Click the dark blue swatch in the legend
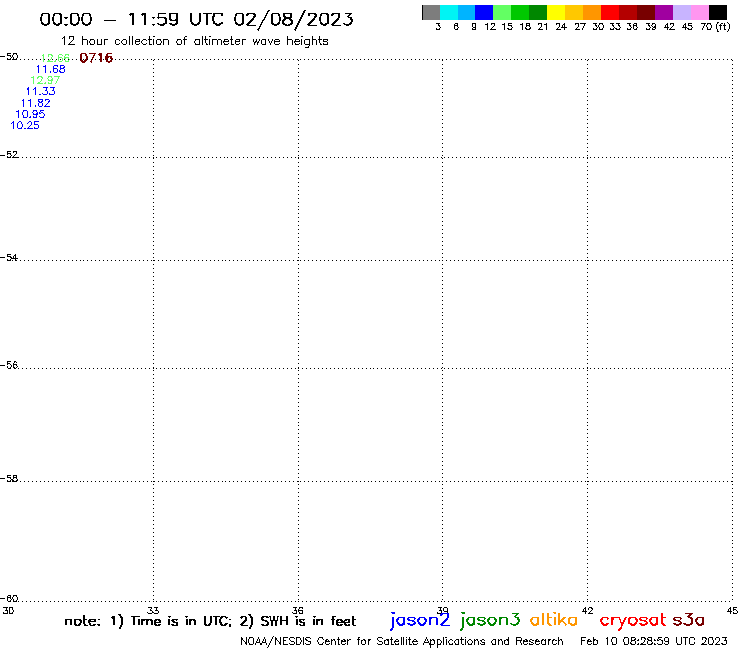This screenshot has width=740, height=650. (484, 12)
